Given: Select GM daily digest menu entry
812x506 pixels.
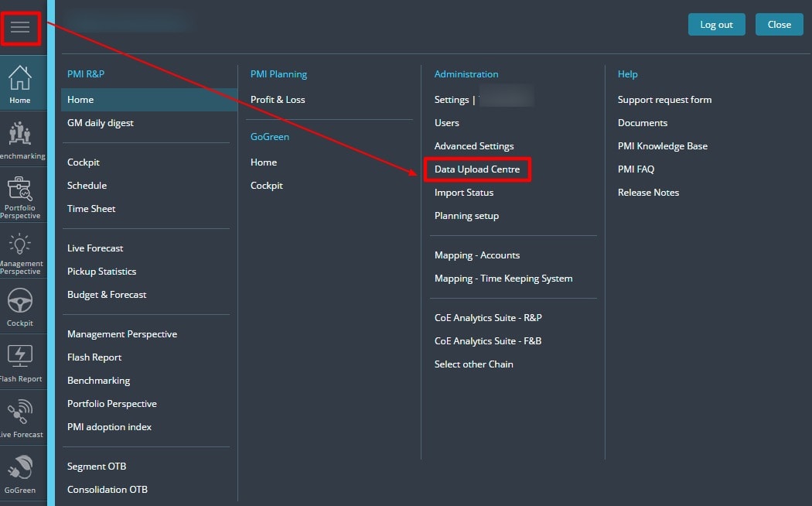Looking at the screenshot, I should (x=101, y=123).
